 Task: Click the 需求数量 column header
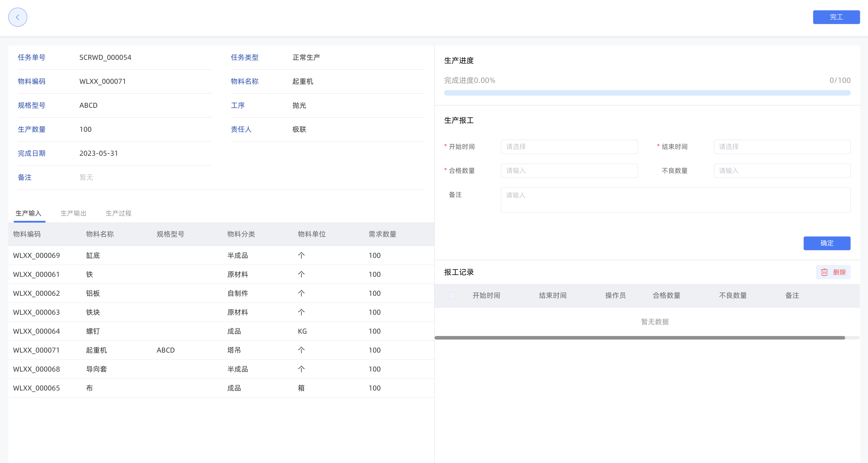382,234
